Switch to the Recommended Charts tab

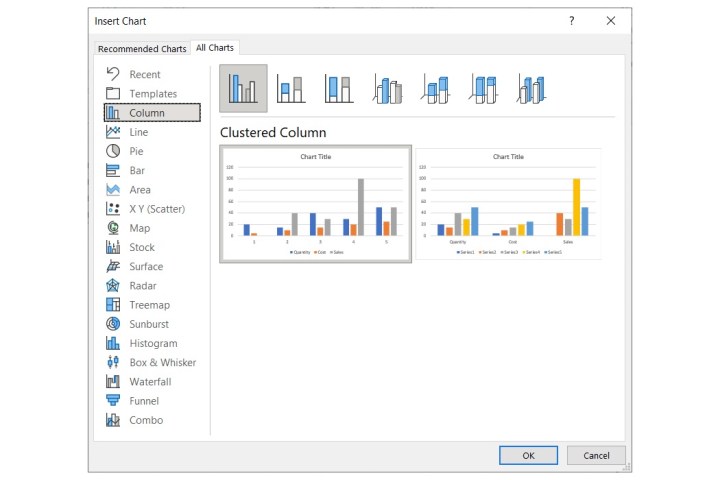pyautogui.click(x=142, y=48)
